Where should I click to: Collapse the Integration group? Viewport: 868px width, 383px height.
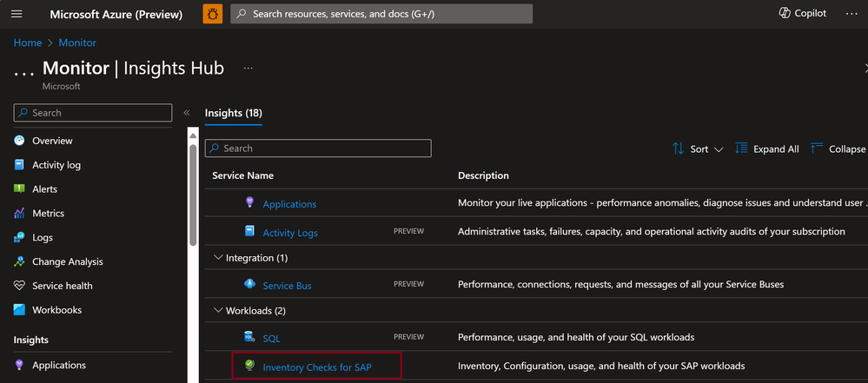coord(218,258)
